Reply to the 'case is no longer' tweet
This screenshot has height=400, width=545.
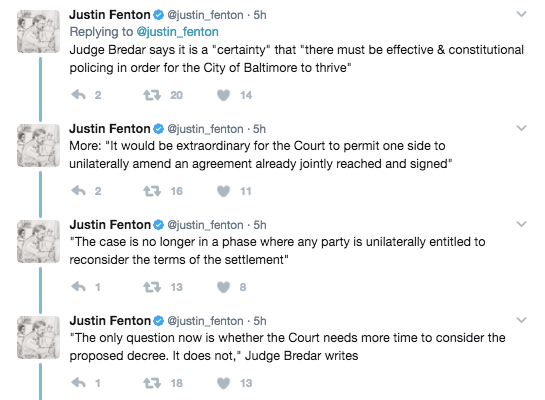(79, 287)
